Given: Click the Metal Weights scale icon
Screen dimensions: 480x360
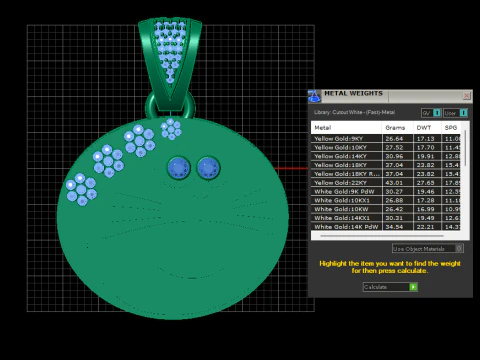Looking at the screenshot, I should 314,96.
